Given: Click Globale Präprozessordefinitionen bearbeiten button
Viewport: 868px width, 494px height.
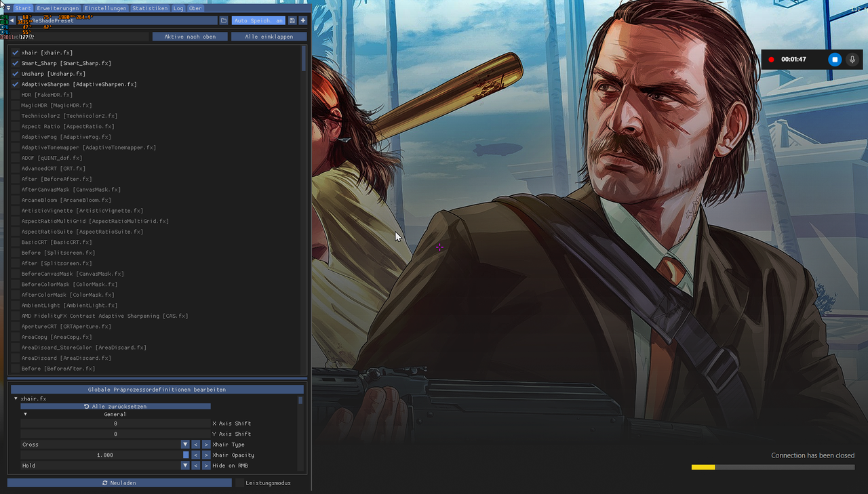Looking at the screenshot, I should tap(157, 390).
